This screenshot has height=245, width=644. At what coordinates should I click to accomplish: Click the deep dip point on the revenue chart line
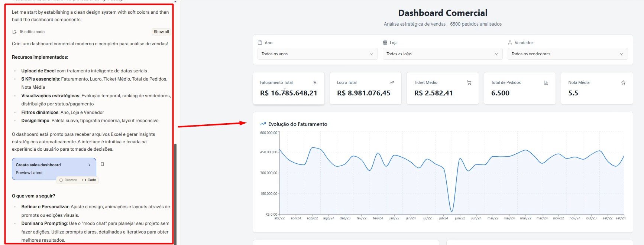point(452,211)
